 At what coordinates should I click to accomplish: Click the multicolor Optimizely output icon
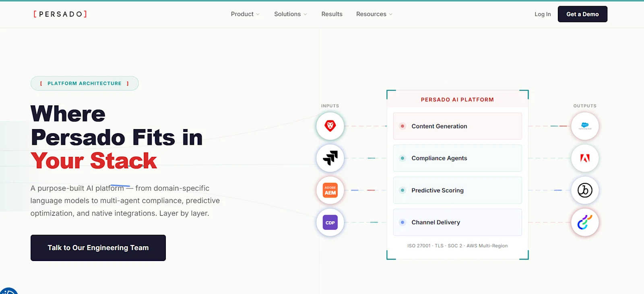coord(585,222)
